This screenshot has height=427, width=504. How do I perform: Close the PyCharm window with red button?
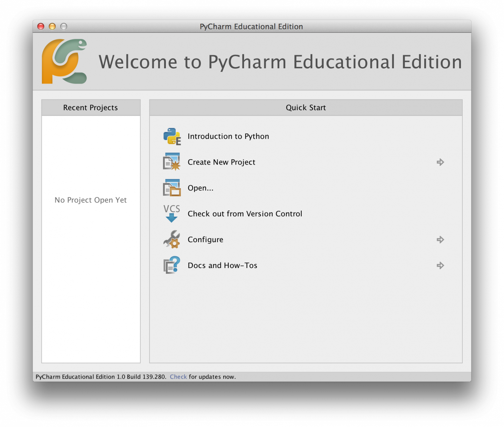click(x=41, y=26)
